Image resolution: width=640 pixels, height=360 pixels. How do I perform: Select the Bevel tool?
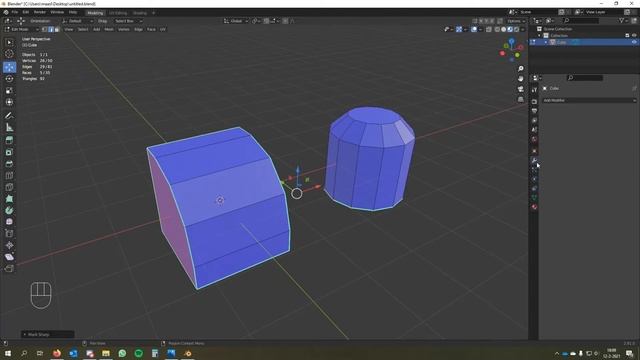coord(9,164)
